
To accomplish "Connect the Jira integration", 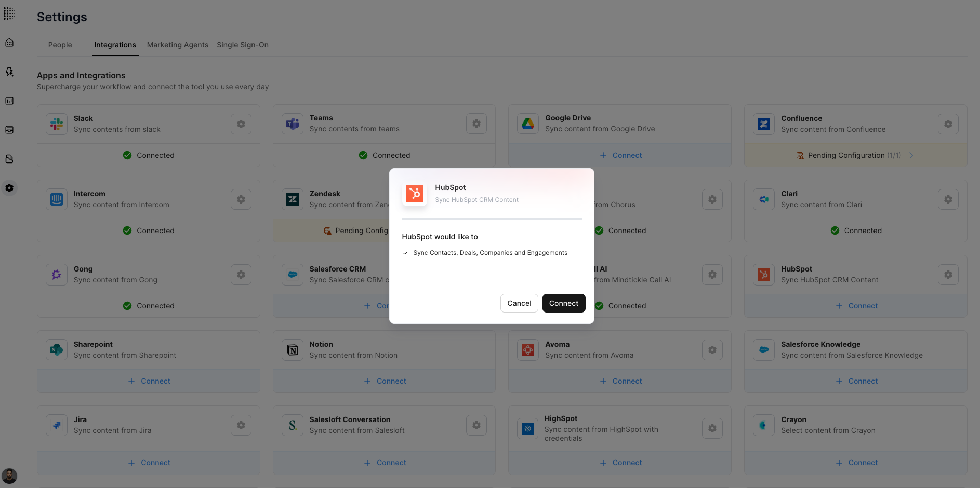I will (149, 463).
